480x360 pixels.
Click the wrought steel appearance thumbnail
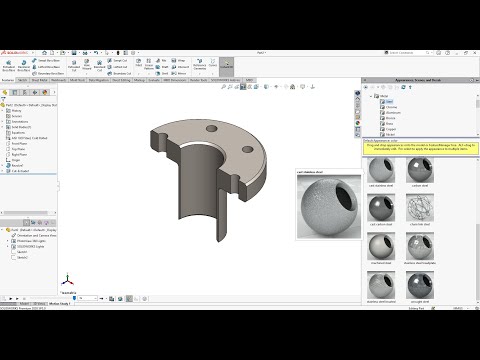(x=420, y=285)
